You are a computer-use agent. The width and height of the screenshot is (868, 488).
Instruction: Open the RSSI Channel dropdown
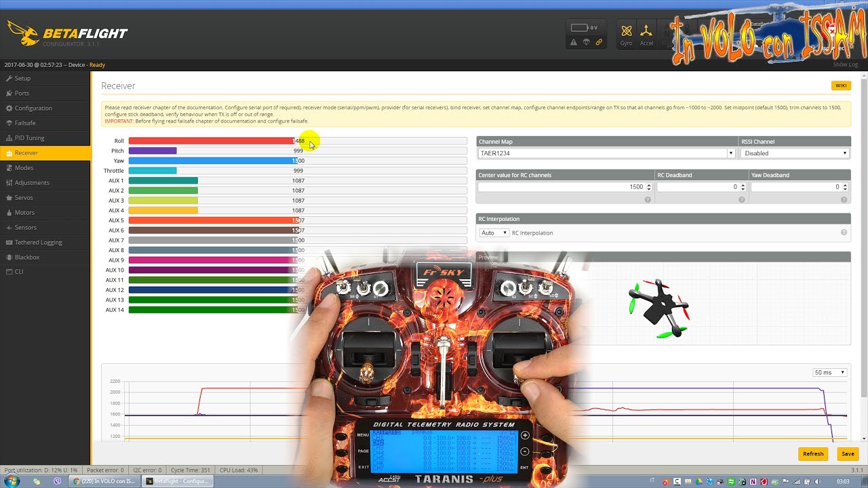(x=795, y=153)
